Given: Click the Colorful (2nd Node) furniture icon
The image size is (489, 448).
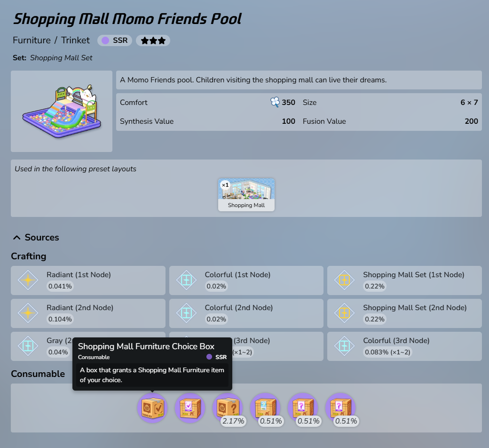Looking at the screenshot, I should click(x=186, y=313).
